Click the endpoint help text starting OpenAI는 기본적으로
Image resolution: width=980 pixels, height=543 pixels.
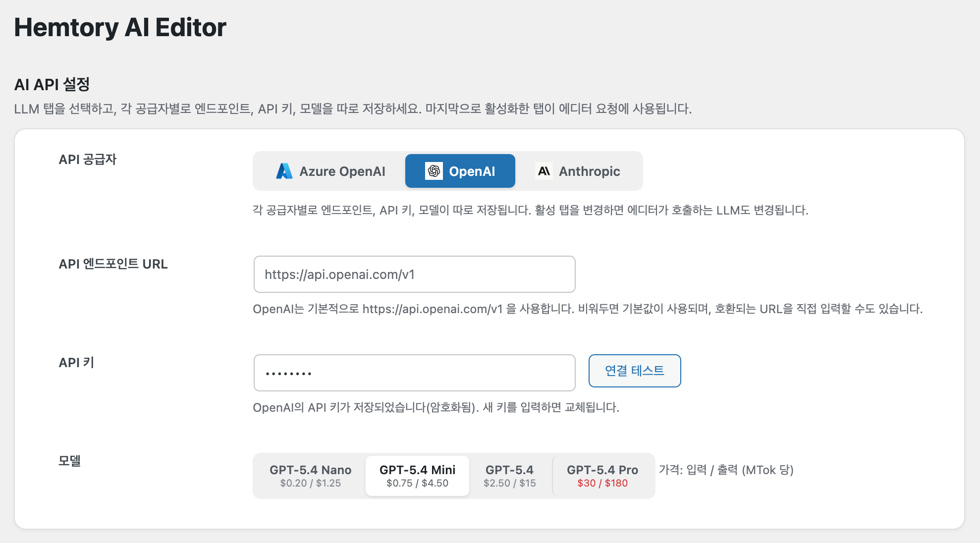point(588,309)
